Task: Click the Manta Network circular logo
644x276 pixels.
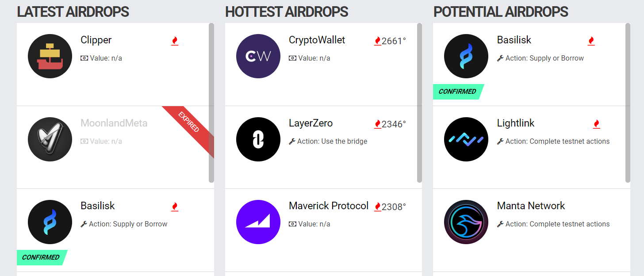Action: click(466, 222)
